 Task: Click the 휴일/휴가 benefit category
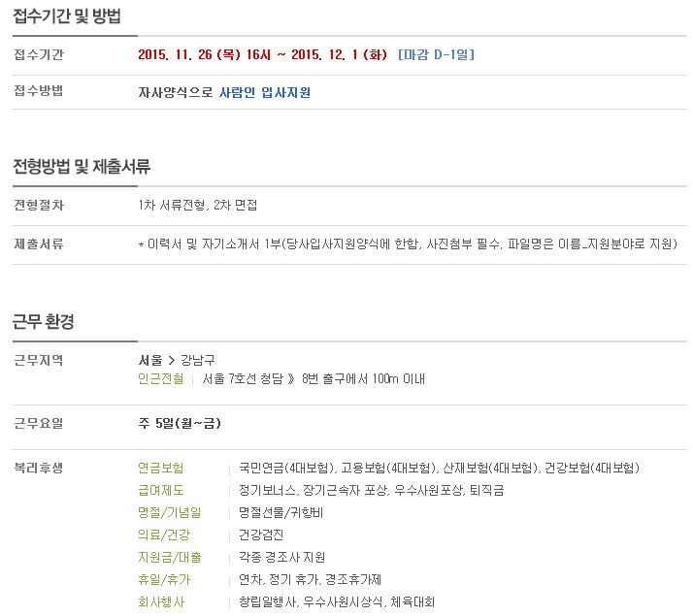tap(164, 580)
